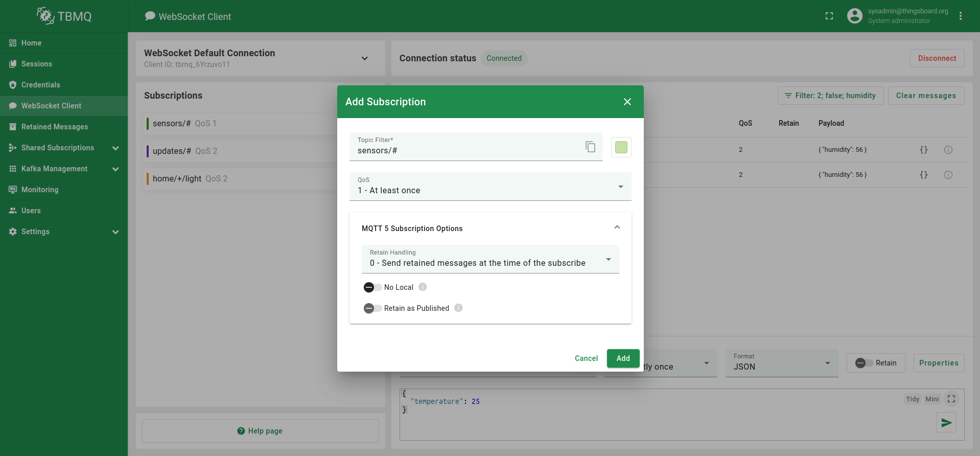Open the Retain Handling dropdown

coord(490,259)
